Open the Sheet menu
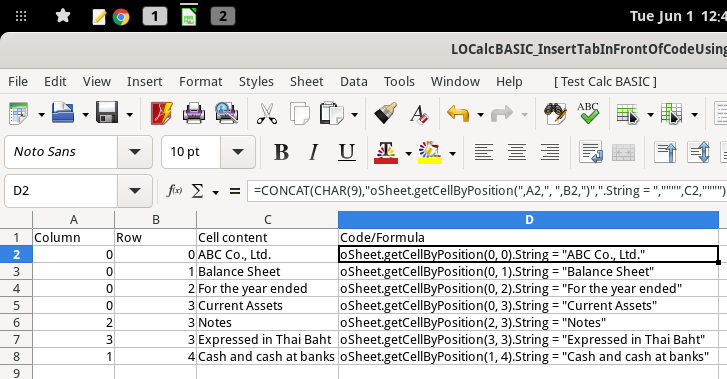The image size is (727, 379). click(x=306, y=82)
